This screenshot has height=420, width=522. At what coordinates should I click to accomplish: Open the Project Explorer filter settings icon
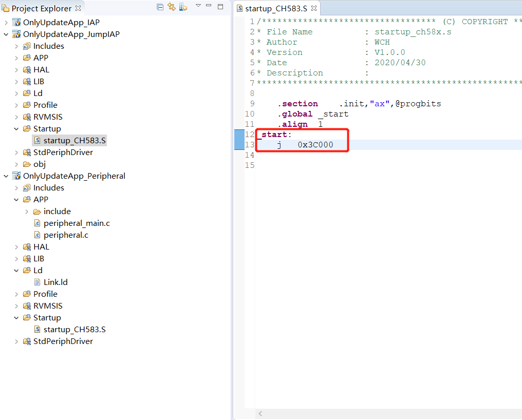[183, 7]
